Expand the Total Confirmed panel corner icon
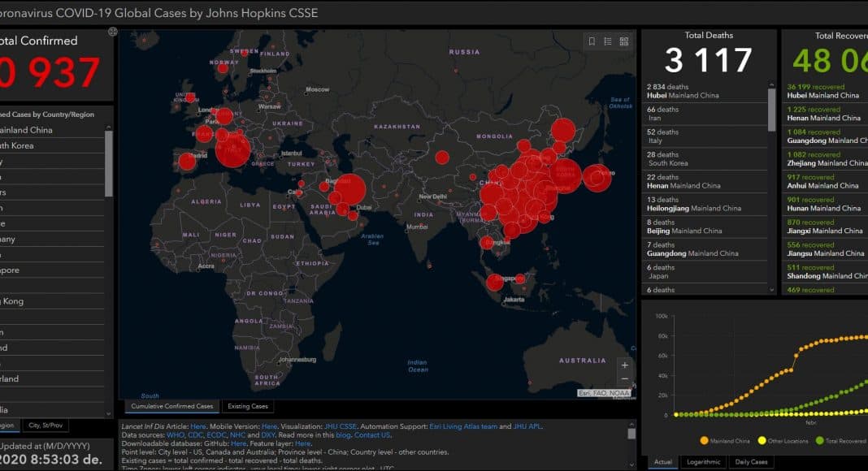 point(112,32)
